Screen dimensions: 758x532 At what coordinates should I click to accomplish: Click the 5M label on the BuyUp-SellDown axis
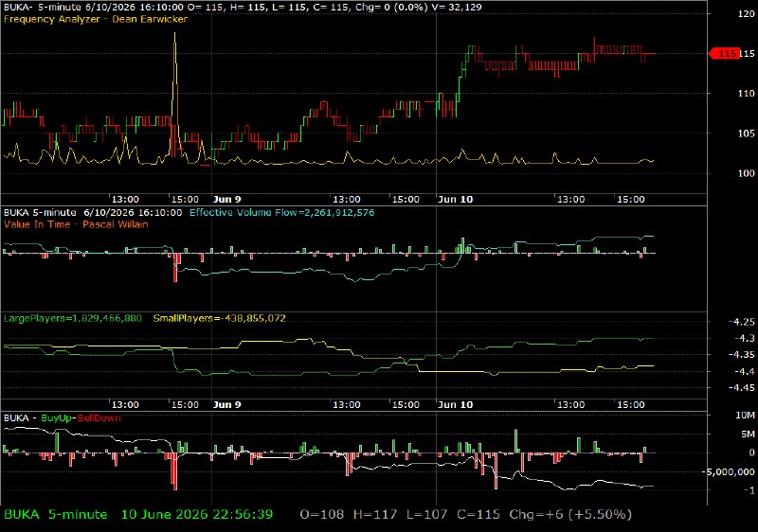(x=748, y=434)
